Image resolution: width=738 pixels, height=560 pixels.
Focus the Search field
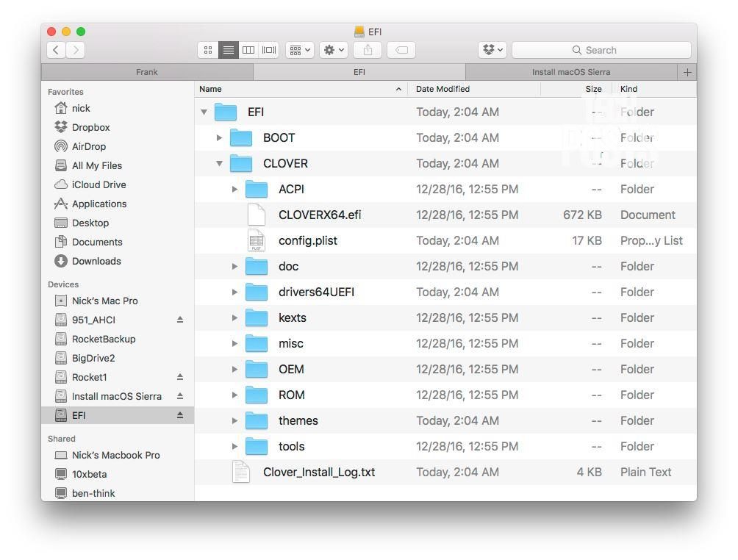pyautogui.click(x=601, y=50)
